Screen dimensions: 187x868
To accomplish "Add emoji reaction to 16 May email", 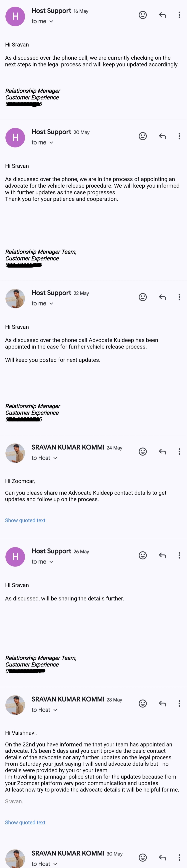I will pos(143,15).
